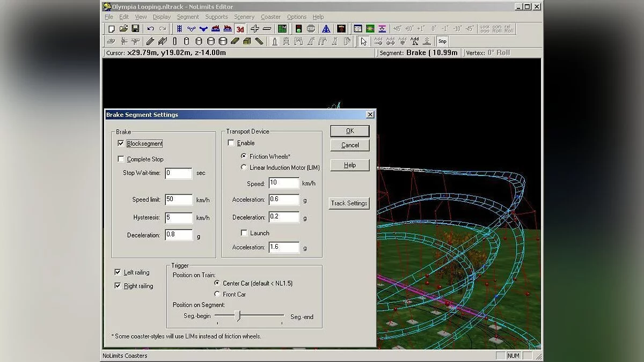Uncheck the Left railing checkbox

tap(118, 272)
